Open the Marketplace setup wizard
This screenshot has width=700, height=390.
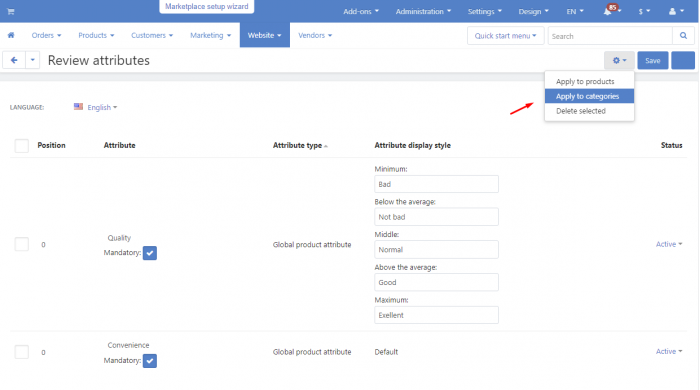click(207, 7)
